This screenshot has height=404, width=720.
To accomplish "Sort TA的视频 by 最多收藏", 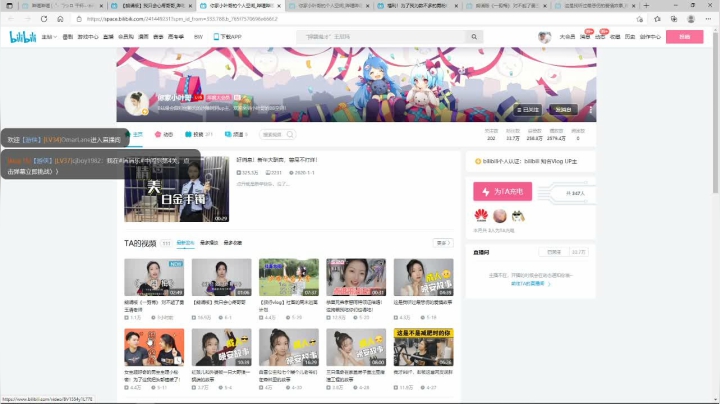I will pyautogui.click(x=232, y=243).
